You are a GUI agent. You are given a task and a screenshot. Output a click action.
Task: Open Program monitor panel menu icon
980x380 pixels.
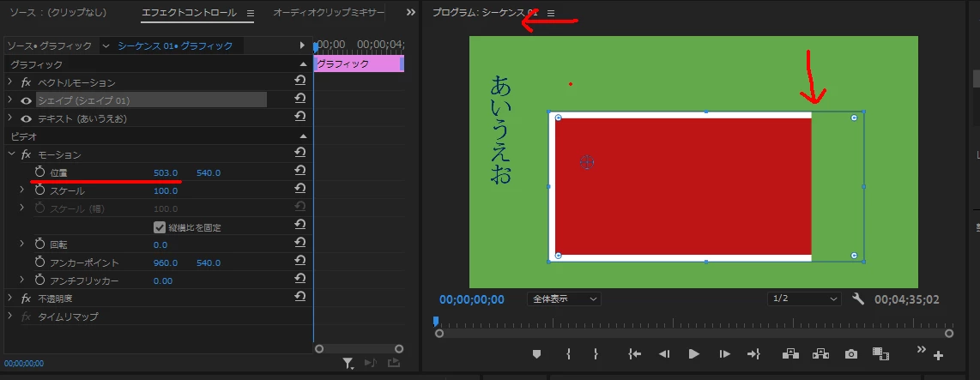(x=551, y=13)
